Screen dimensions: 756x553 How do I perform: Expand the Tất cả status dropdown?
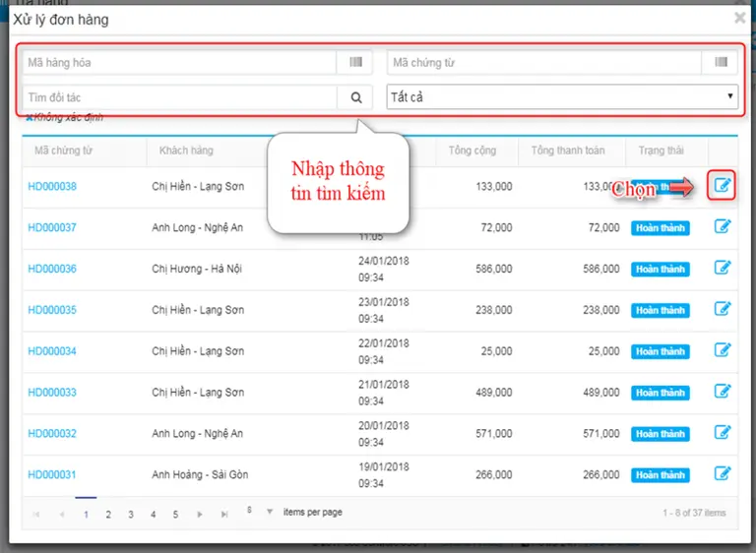(562, 96)
